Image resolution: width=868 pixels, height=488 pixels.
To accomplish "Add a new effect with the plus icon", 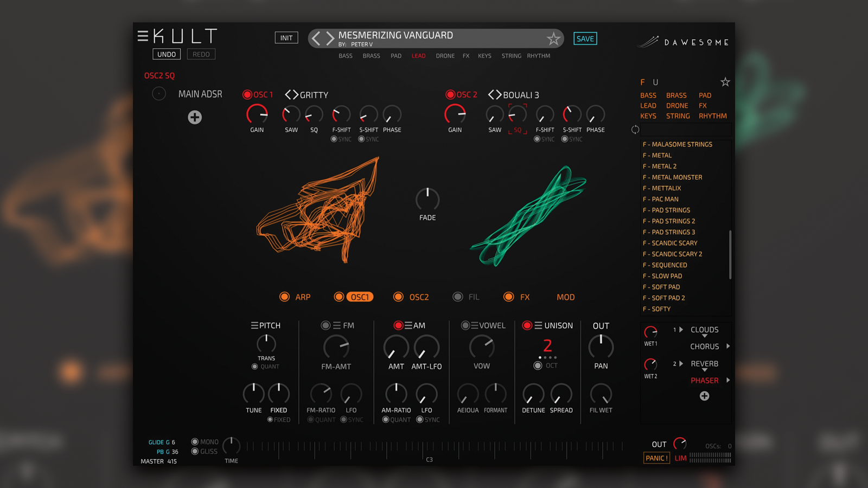I will coord(705,396).
